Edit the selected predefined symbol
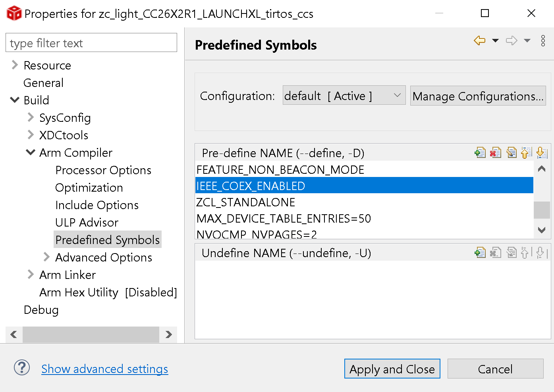Screen dimensions: 554x392 512,152
